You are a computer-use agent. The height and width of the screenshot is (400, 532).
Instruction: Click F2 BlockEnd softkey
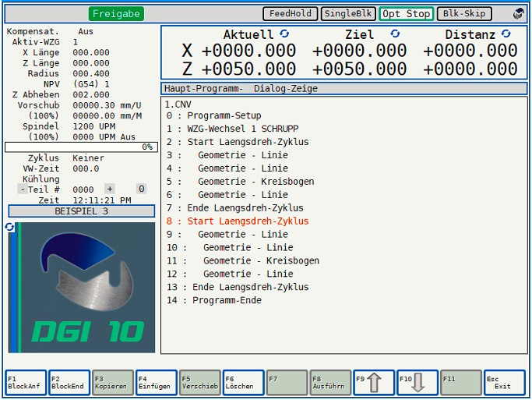[x=69, y=383]
